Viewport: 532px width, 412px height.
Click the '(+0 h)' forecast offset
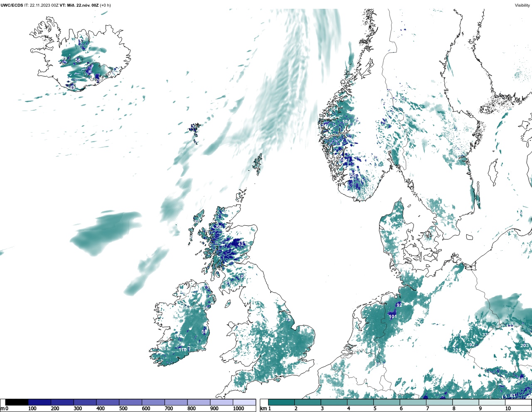[x=106, y=5]
